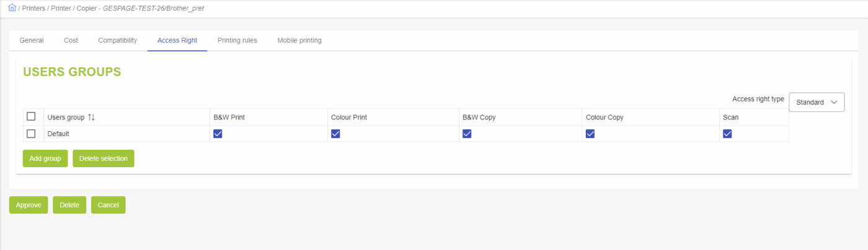The image size is (868, 250).
Task: Uncheck Colour Print for Default group
Action: [x=335, y=134]
